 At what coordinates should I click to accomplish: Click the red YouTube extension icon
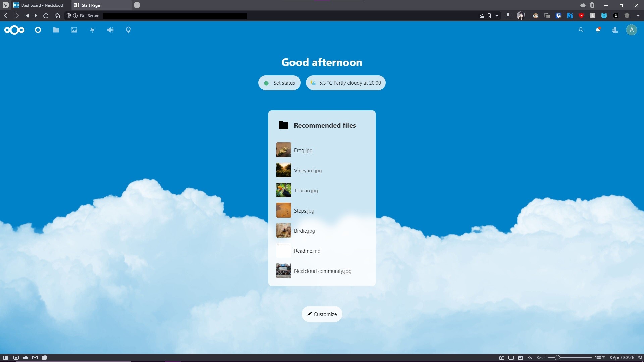(x=581, y=16)
